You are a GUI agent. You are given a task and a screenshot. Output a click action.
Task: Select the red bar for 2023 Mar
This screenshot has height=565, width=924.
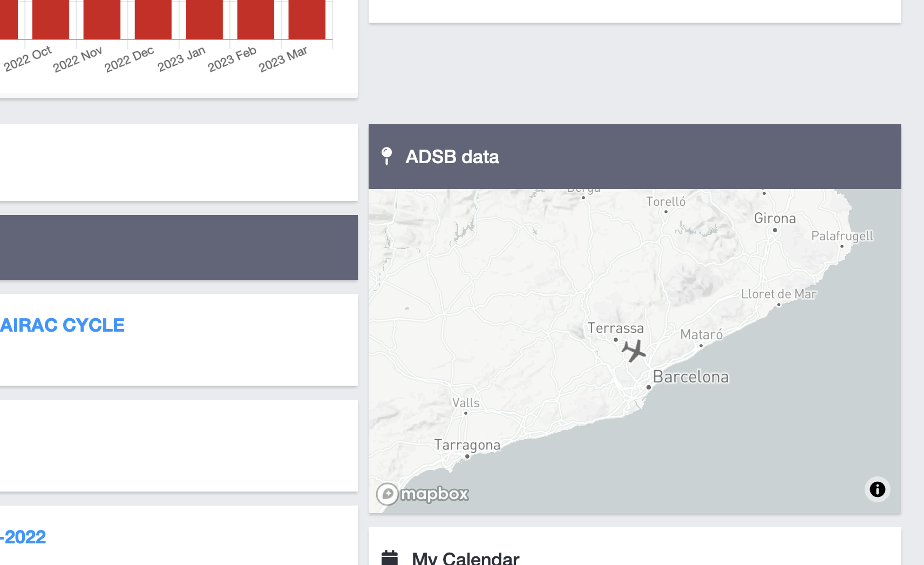[x=307, y=19]
